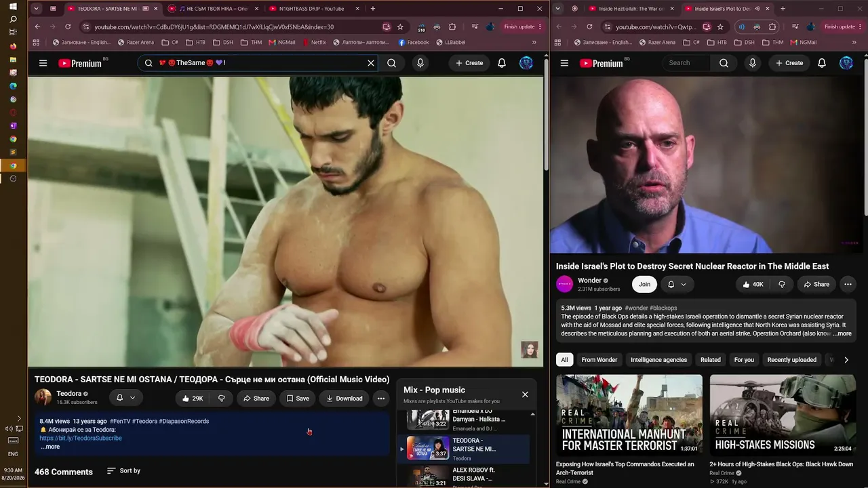Viewport: 868px width, 488px height.
Task: Clear the TheSame search query
Action: pyautogui.click(x=371, y=63)
